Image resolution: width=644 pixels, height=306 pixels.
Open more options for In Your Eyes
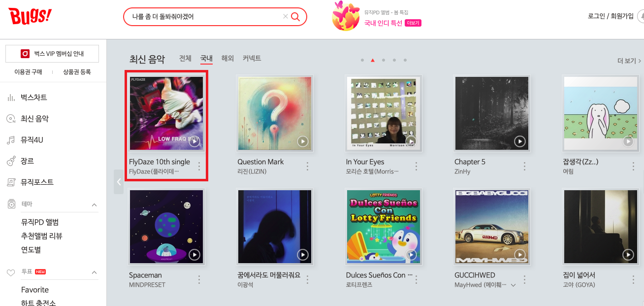[416, 167]
